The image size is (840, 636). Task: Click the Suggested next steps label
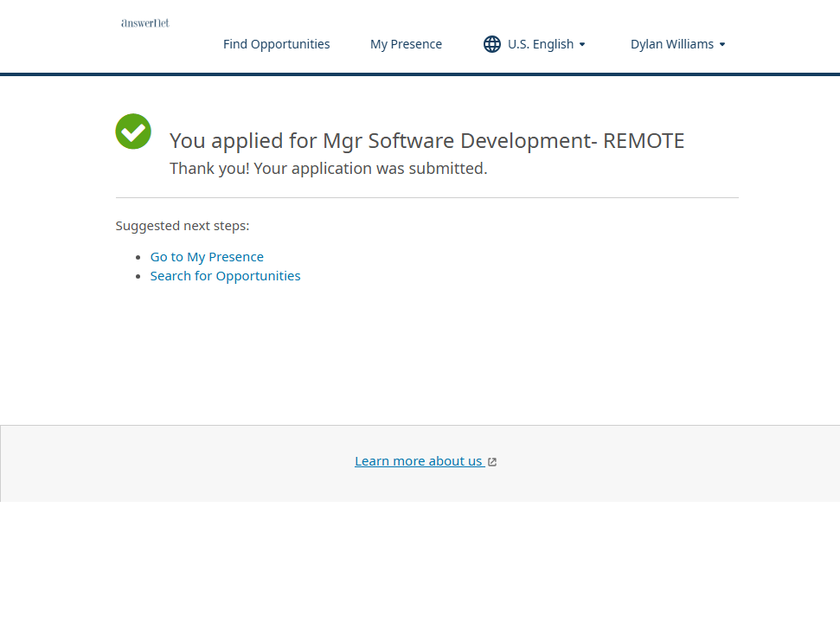coord(182,226)
